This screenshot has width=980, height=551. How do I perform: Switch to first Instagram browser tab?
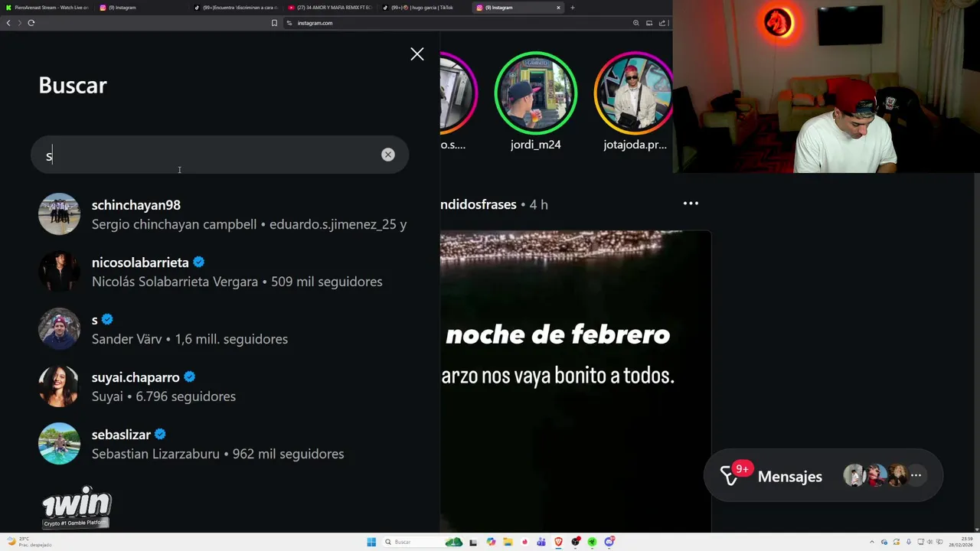pos(142,8)
